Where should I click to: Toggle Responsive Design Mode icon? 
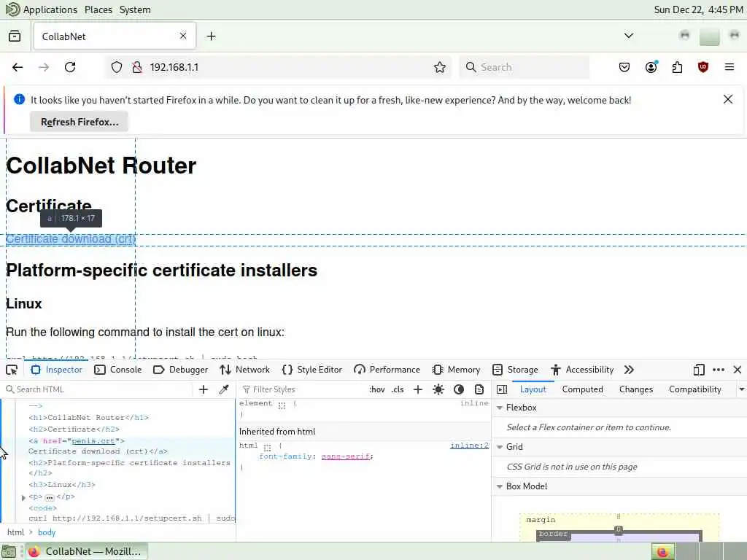click(x=699, y=370)
